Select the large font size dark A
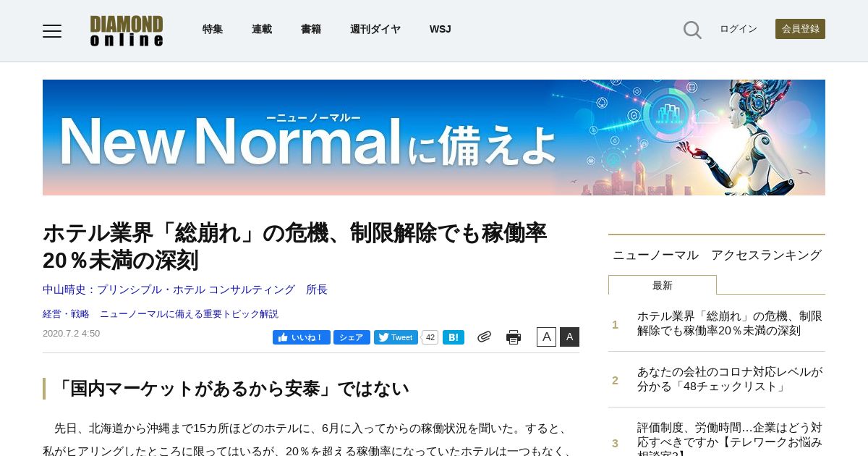Screen dimensions: 868x456 [x=569, y=337]
